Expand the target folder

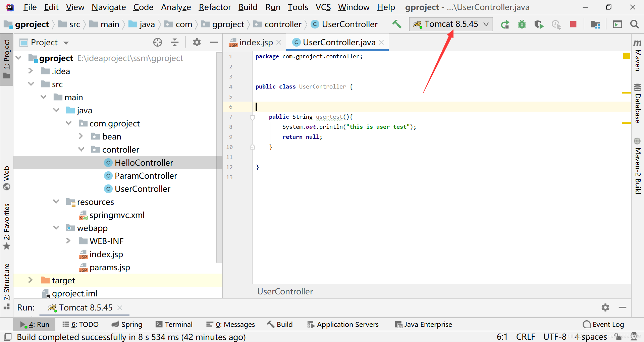click(31, 280)
